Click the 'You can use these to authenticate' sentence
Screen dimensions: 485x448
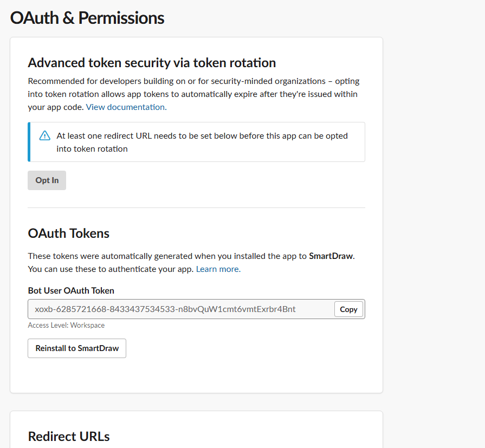(x=111, y=269)
